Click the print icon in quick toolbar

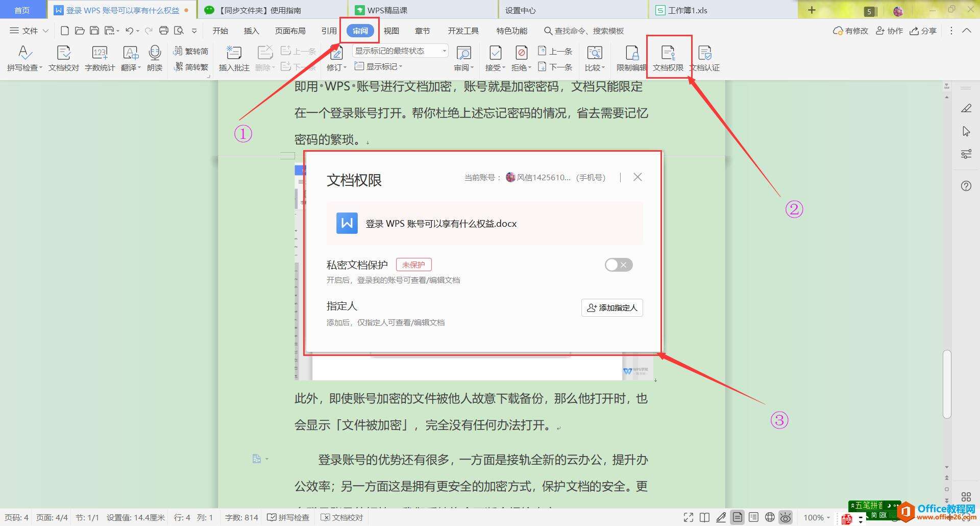click(x=164, y=31)
